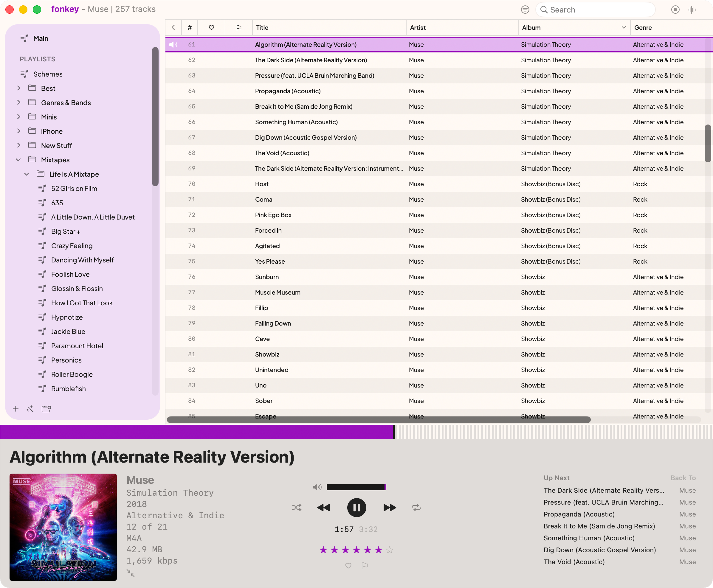Sort by the Genre column header
The image size is (713, 588).
pyautogui.click(x=671, y=27)
